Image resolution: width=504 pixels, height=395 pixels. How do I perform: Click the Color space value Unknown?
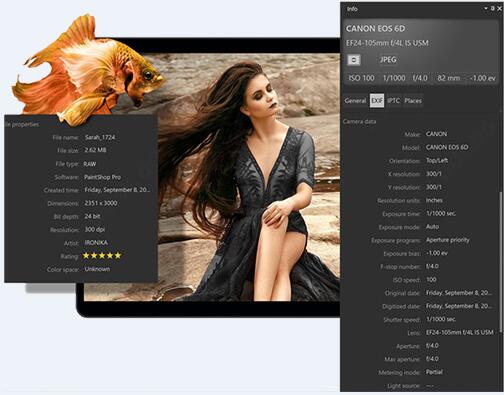(x=97, y=269)
